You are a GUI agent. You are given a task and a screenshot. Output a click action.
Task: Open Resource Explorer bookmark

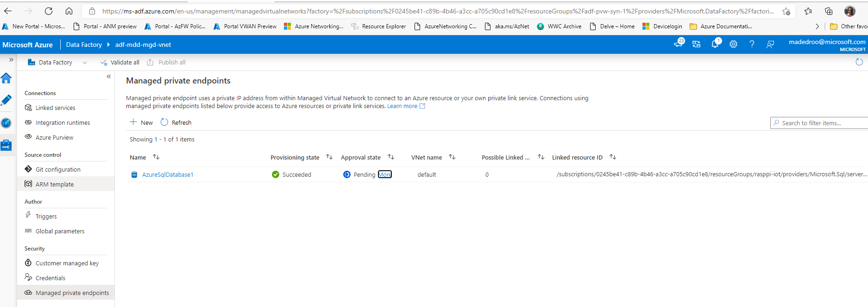point(378,26)
